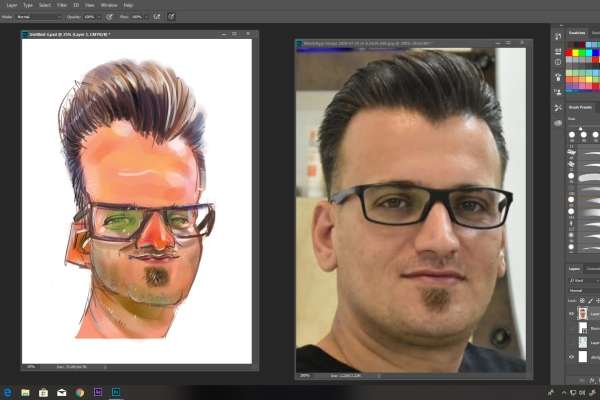Image resolution: width=600 pixels, height=400 pixels.
Task: Open the Normal blend mode dropdown
Action: click(584, 291)
